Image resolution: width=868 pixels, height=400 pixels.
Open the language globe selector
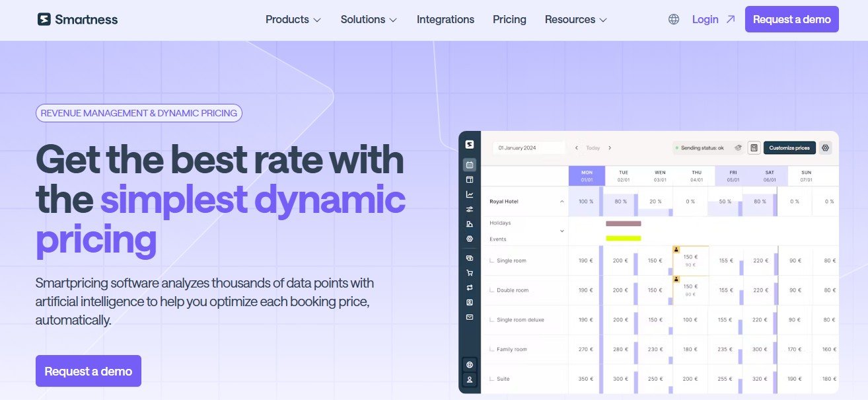[x=674, y=19]
